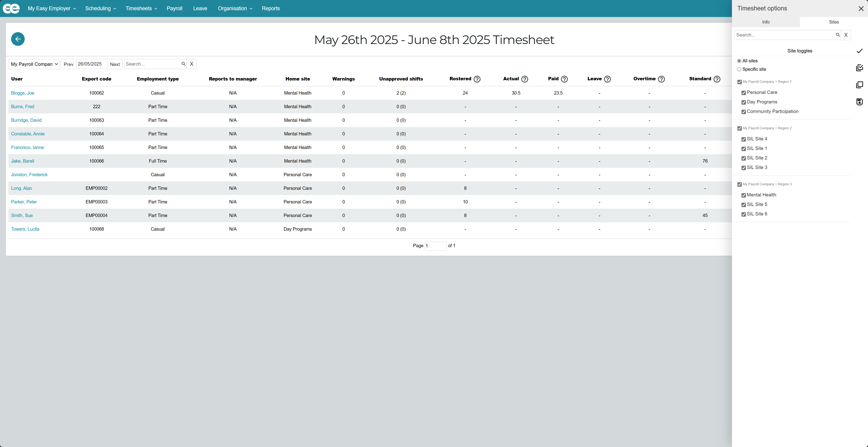Uncheck the Mental Health site checkbox
This screenshot has height=447, width=868.
click(x=744, y=195)
